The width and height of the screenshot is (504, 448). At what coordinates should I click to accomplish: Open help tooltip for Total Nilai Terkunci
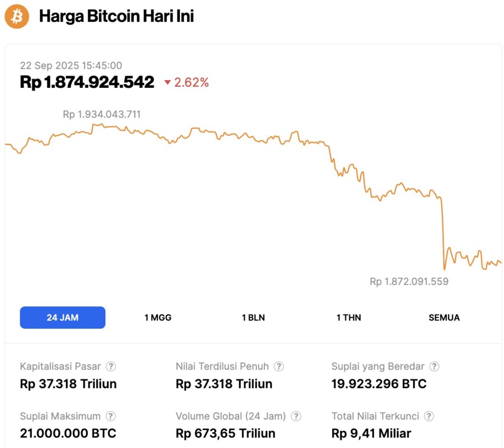coord(429,416)
